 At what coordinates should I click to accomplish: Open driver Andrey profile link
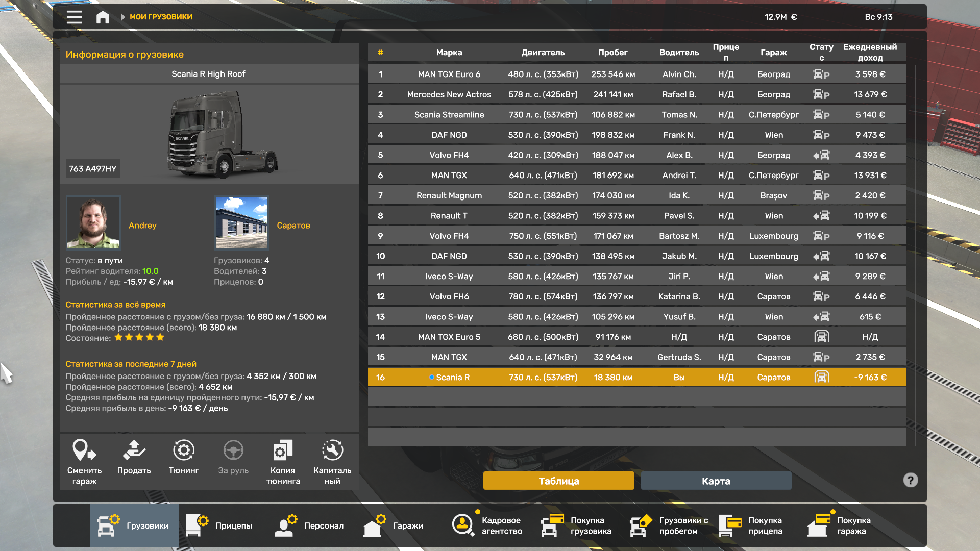pos(142,225)
